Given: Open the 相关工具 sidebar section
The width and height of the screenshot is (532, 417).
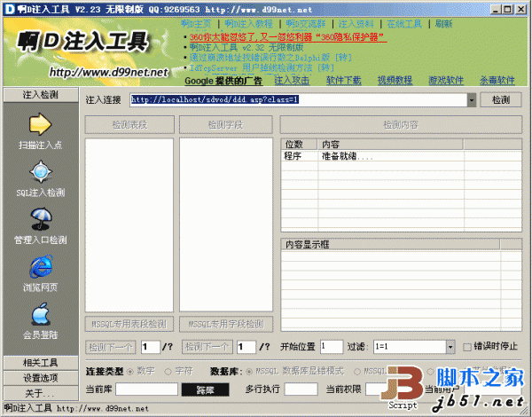Looking at the screenshot, I should click(x=41, y=363).
